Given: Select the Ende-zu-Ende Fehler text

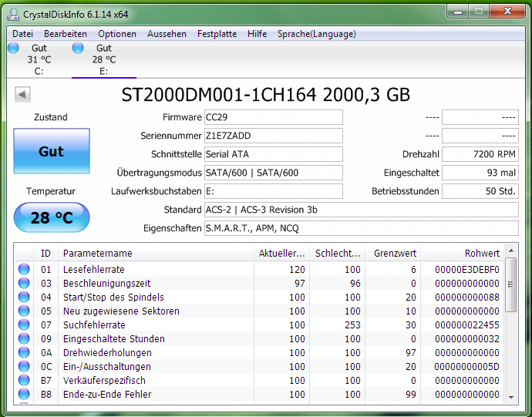Looking at the screenshot, I should [x=107, y=395].
